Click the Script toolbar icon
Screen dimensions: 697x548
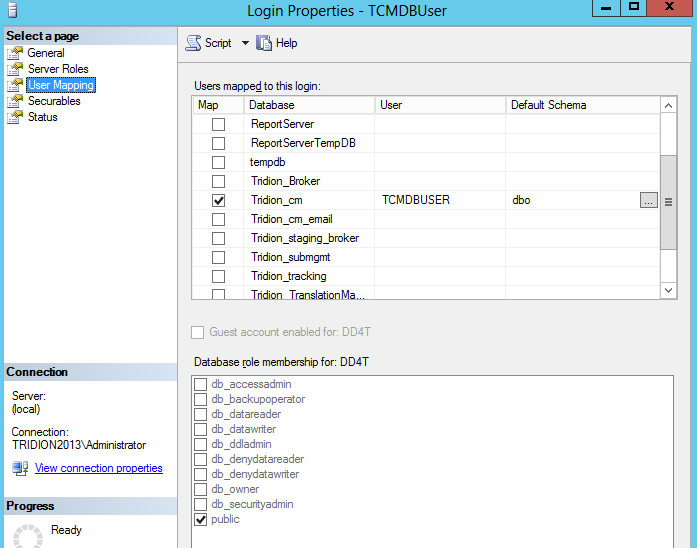tap(193, 43)
